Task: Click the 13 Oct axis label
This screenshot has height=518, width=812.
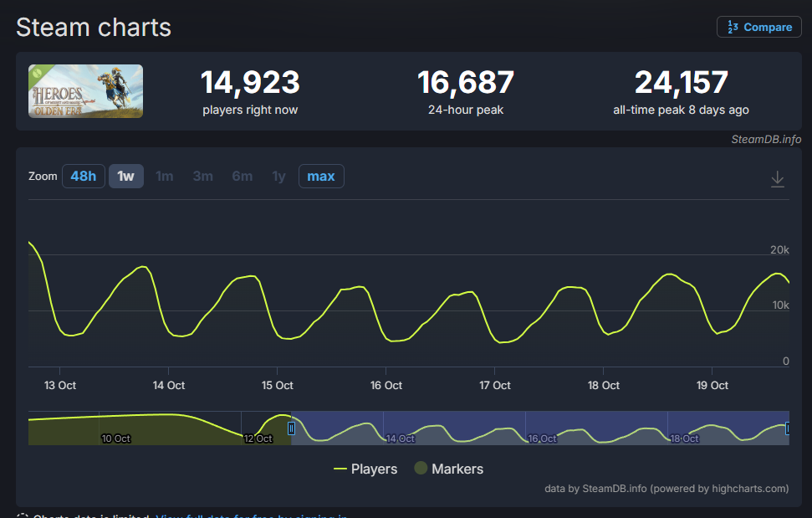Action: tap(60, 386)
